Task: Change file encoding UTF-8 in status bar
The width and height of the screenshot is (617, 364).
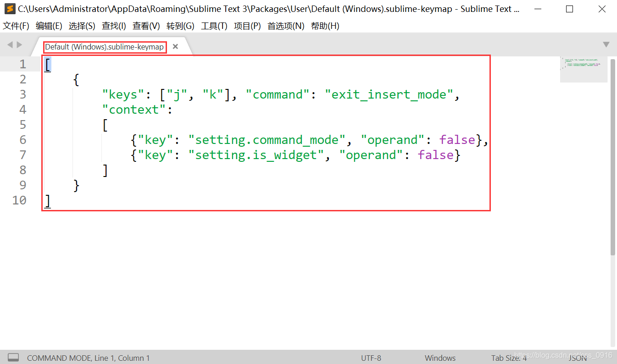Action: (x=371, y=358)
